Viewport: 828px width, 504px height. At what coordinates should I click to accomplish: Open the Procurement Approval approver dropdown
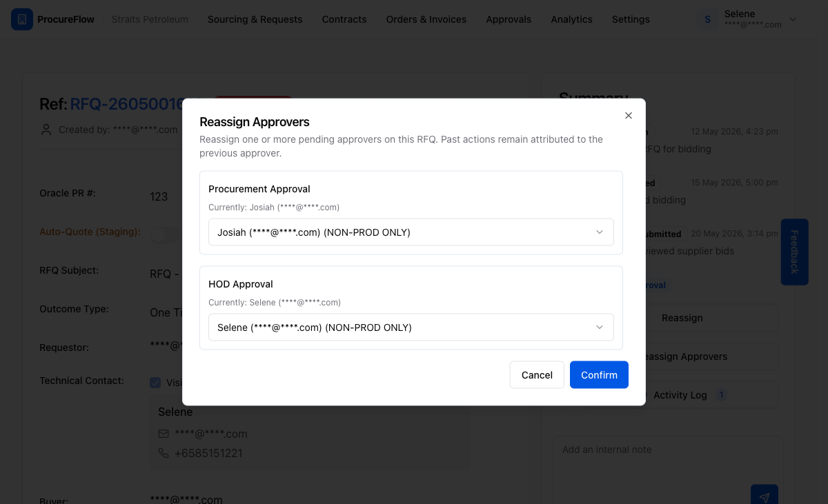[x=411, y=232]
